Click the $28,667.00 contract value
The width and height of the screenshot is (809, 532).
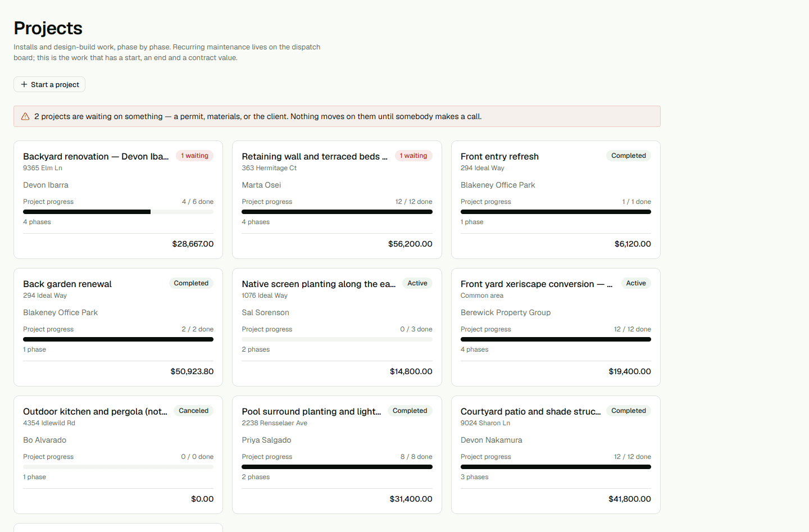point(193,244)
